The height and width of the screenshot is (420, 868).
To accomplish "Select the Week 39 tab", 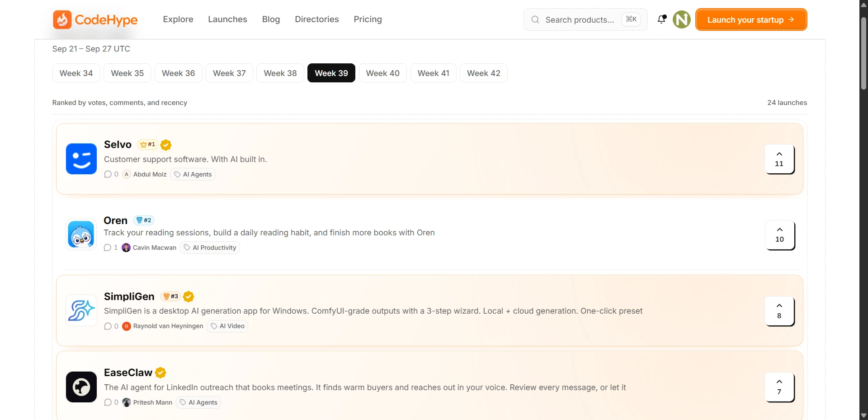I will click(x=331, y=73).
